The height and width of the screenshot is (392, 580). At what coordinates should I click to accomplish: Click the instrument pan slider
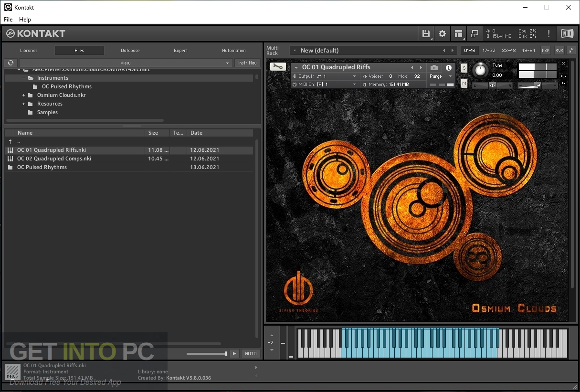(x=493, y=85)
